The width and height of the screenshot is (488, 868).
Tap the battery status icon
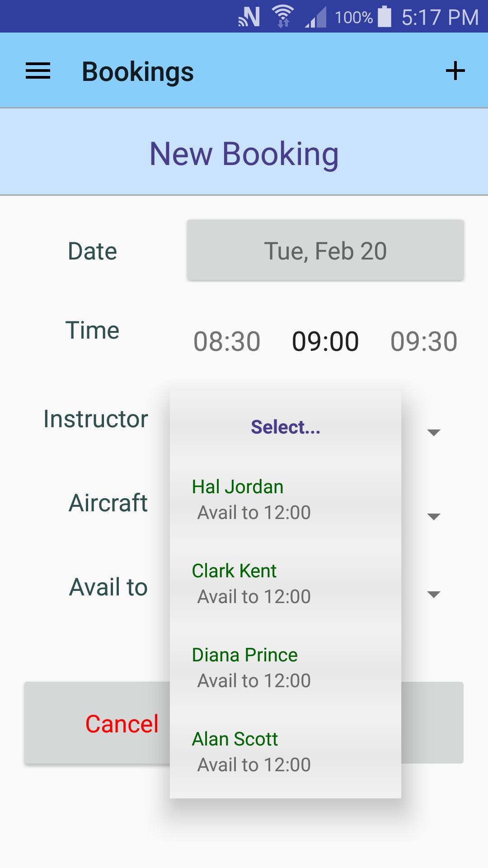[385, 16]
